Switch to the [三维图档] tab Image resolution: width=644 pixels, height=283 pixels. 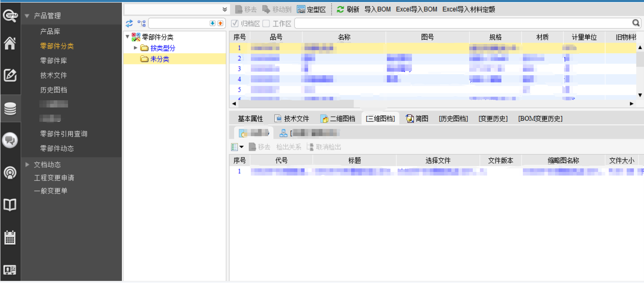380,119
